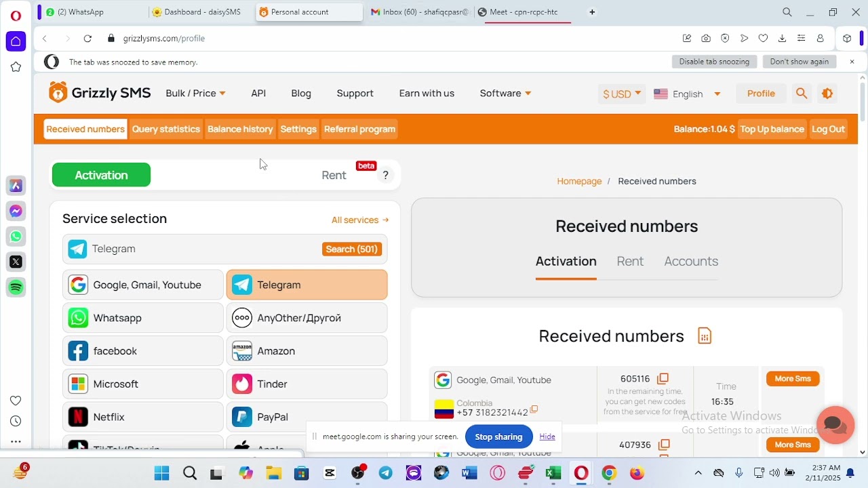The width and height of the screenshot is (868, 488).
Task: Open sidebar history clock icon
Action: point(16,421)
